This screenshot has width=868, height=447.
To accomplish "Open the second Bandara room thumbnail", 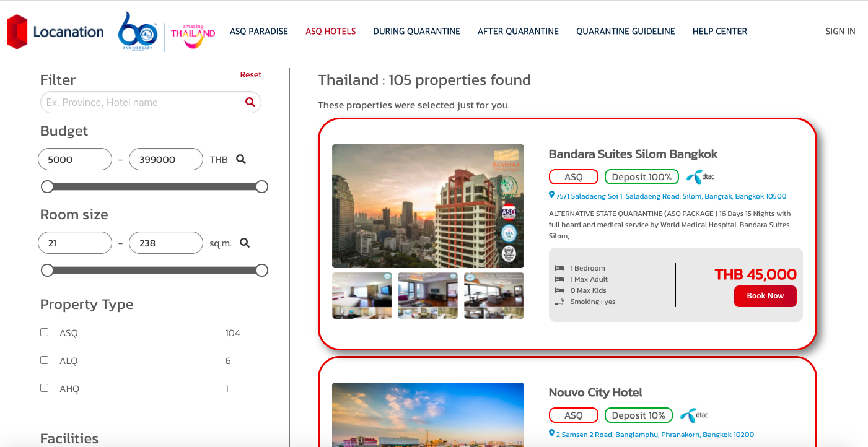I will 427,295.
